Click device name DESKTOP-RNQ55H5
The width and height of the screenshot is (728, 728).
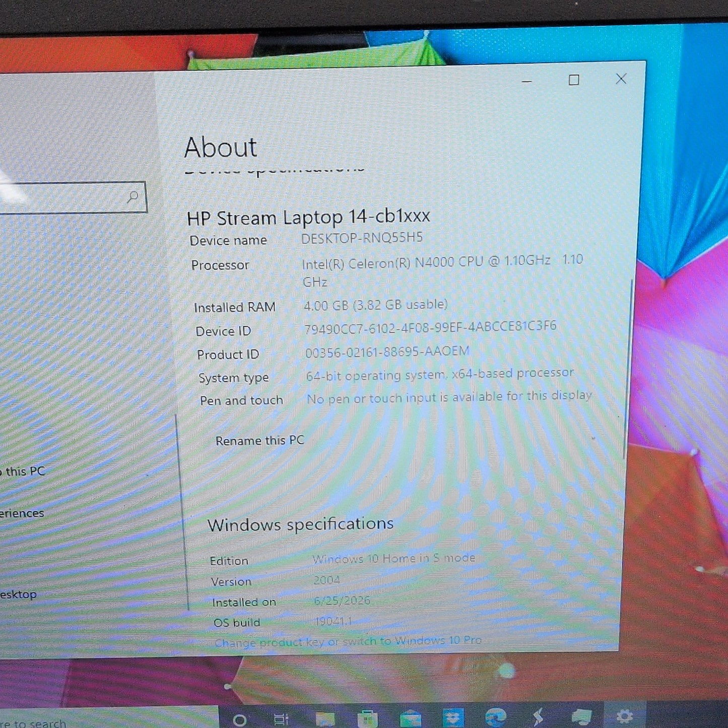coord(362,238)
